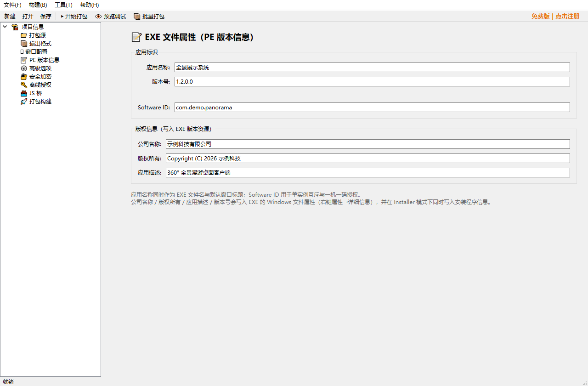Click the notepad icon beside the page title
The height and width of the screenshot is (386, 588).
pos(136,37)
